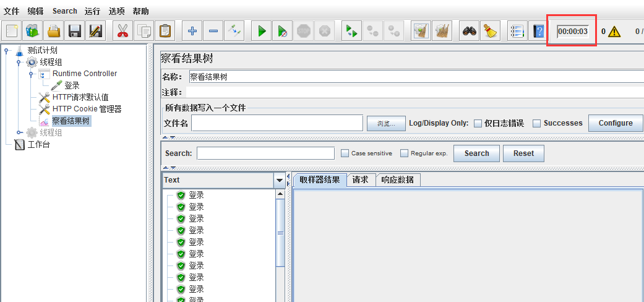Click the 文件名 input field
Screen dimensions: 644x302
[x=277, y=123]
